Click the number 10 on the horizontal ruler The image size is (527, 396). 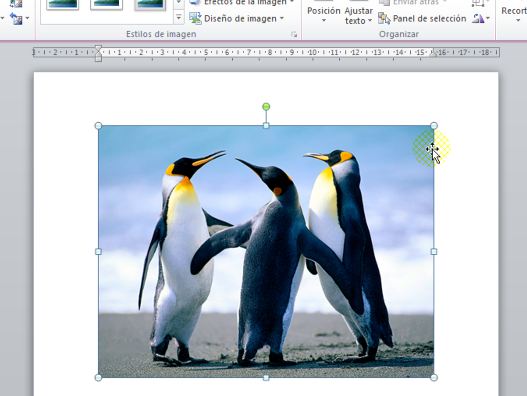coord(313,52)
